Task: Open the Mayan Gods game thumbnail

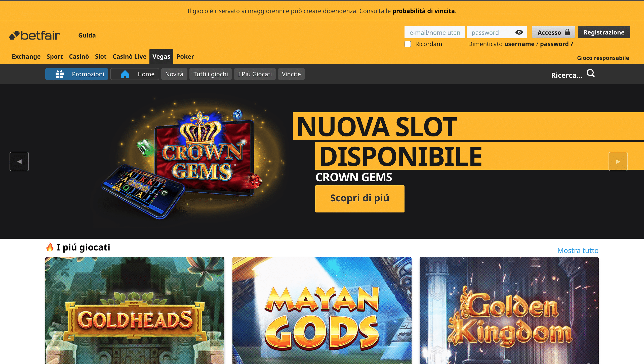Action: point(322,310)
